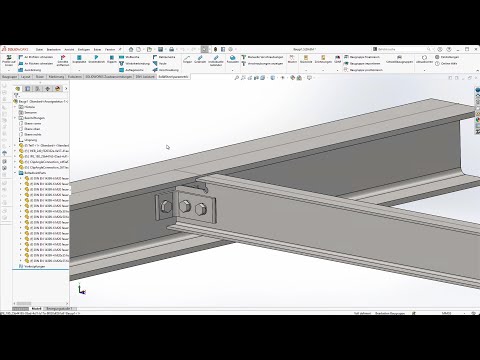This screenshot has width=480, height=360.
Task: Create a new document with New icon
Action: pos(139,49)
